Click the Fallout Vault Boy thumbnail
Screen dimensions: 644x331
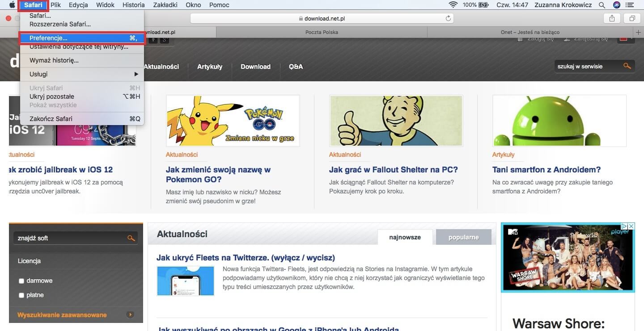point(396,121)
